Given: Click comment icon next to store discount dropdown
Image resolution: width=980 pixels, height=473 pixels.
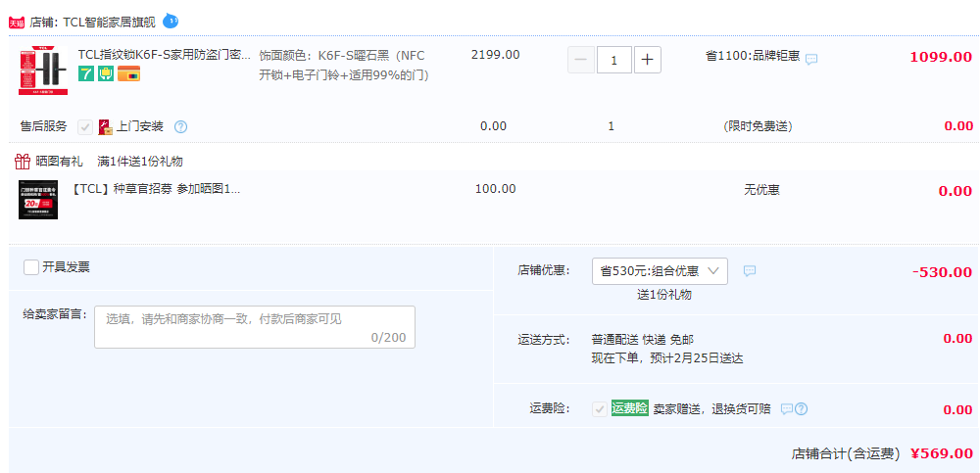Looking at the screenshot, I should tap(750, 271).
